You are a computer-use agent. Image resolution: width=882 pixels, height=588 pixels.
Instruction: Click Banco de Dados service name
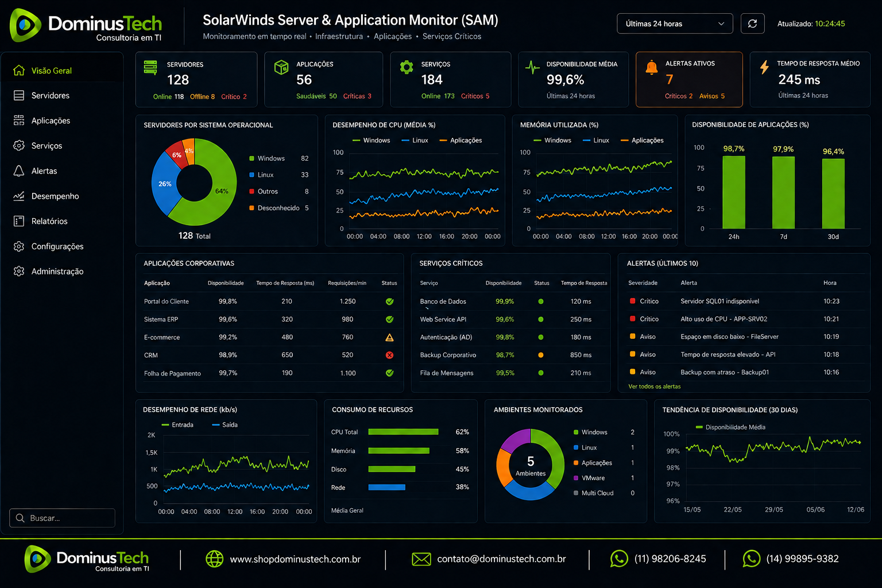[x=443, y=301]
